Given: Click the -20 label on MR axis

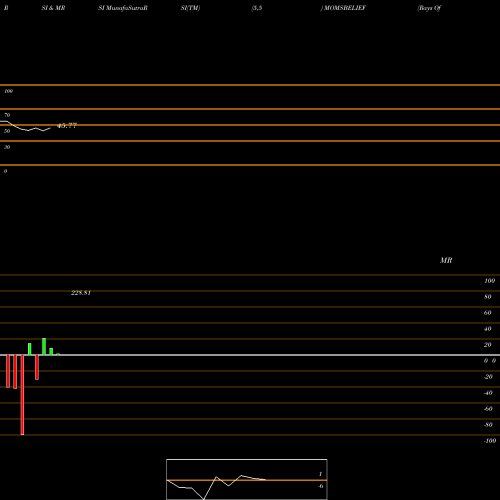Looking at the screenshot, I should (488, 377).
